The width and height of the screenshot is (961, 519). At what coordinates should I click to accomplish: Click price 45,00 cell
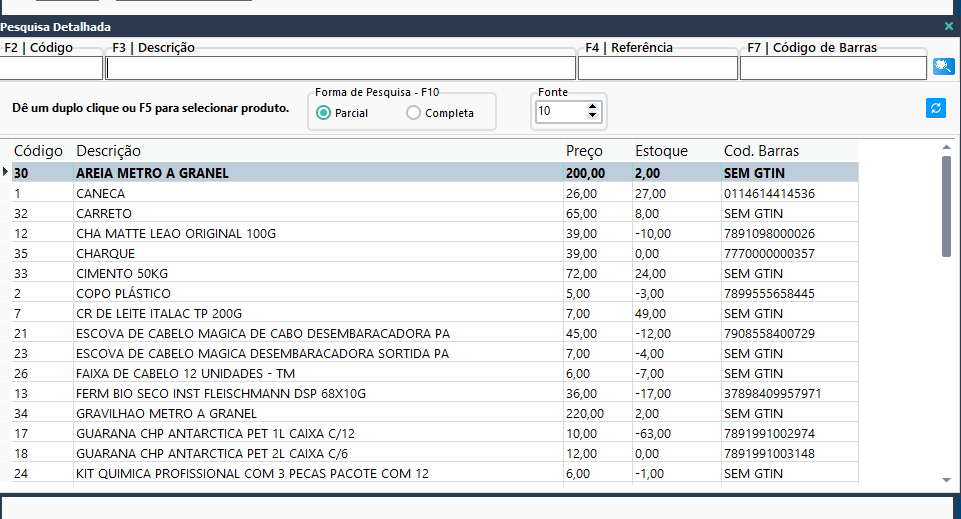(598, 333)
